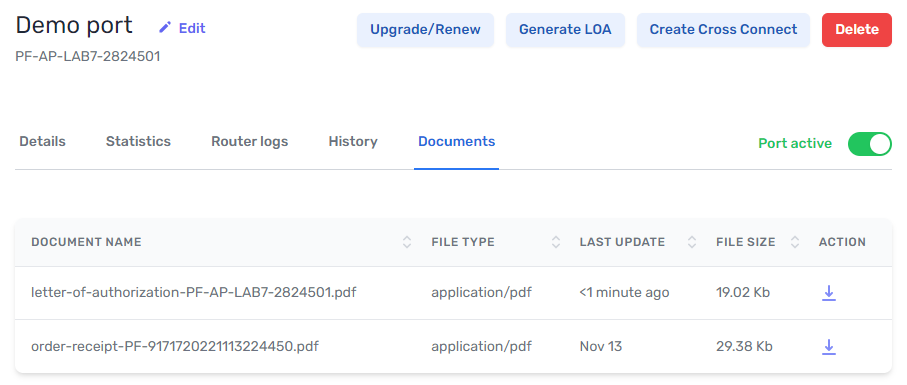The height and width of the screenshot is (385, 907).
Task: Toggle the Port active switch
Action: [x=869, y=143]
